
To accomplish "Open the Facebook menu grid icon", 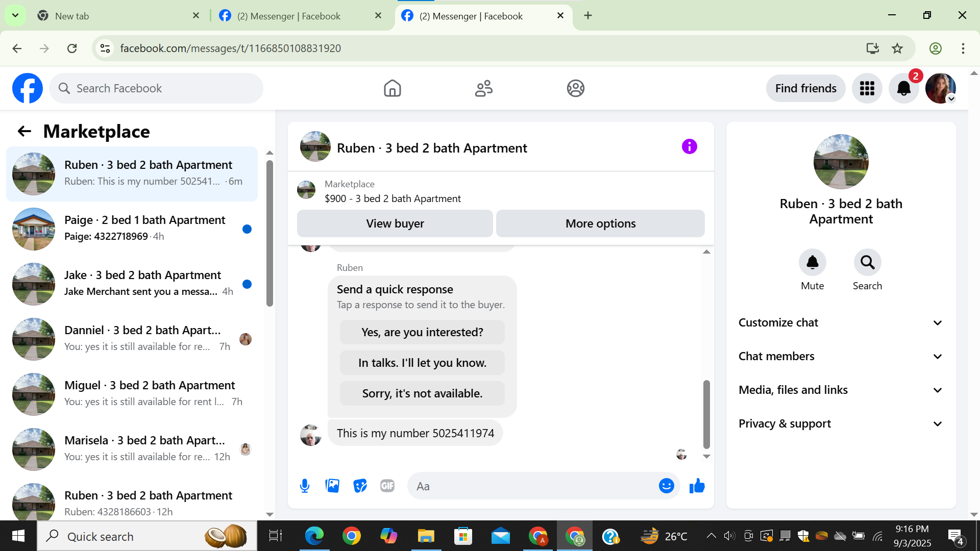I will (867, 88).
